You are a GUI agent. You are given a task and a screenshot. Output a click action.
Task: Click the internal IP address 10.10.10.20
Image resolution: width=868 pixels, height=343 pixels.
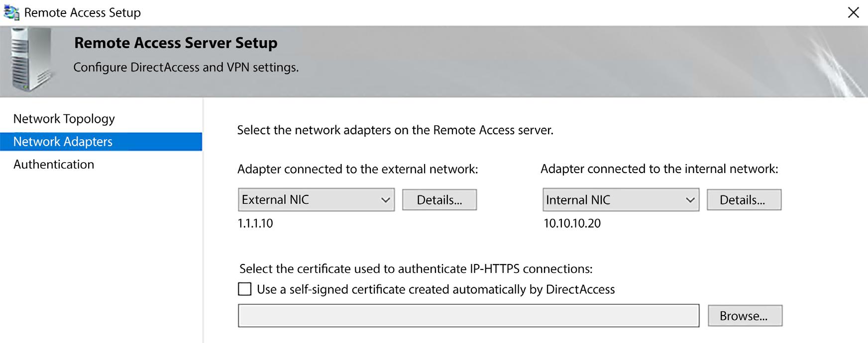point(572,223)
